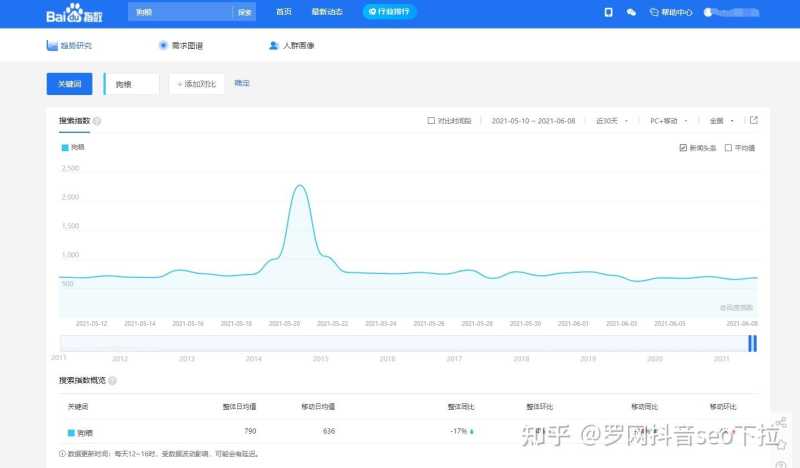Open the 行业排行 pill in header
Viewport: 800px width, 468px height.
(x=389, y=12)
